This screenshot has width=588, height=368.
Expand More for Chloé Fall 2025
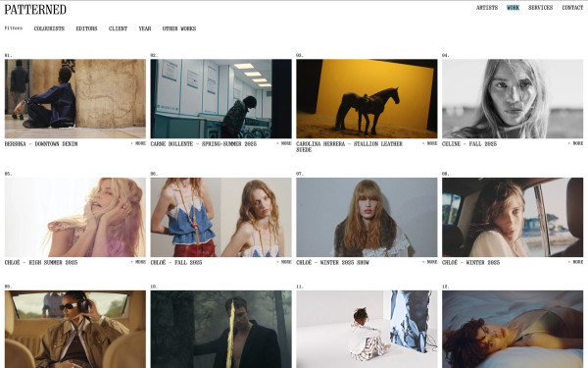[284, 262]
